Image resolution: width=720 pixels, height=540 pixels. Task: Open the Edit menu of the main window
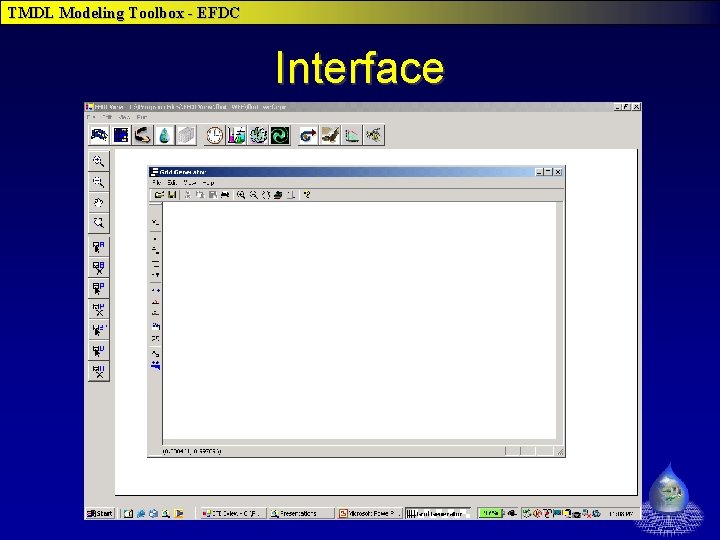point(107,118)
